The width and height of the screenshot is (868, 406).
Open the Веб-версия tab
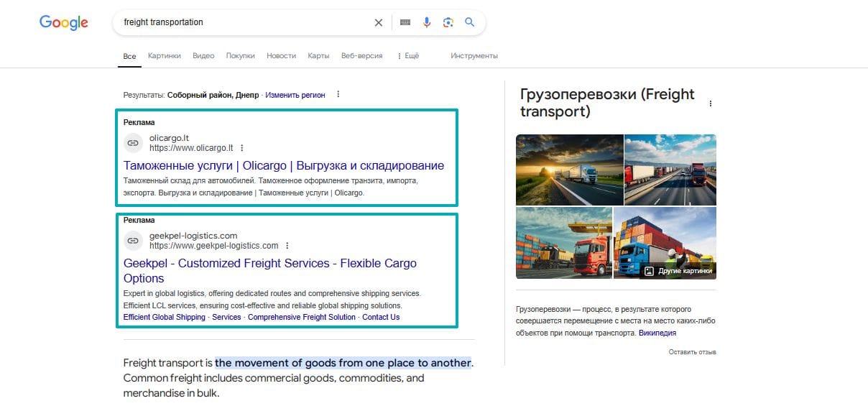coord(362,55)
